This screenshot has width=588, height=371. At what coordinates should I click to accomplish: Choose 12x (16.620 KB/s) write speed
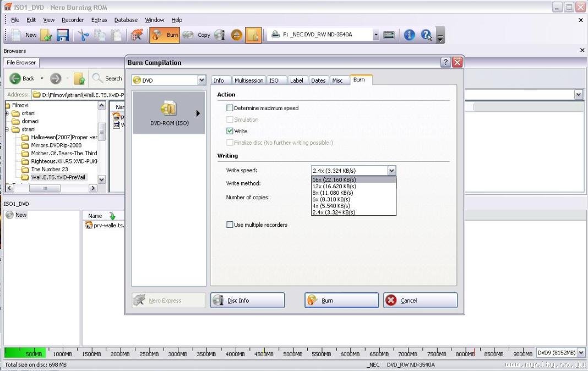(353, 186)
